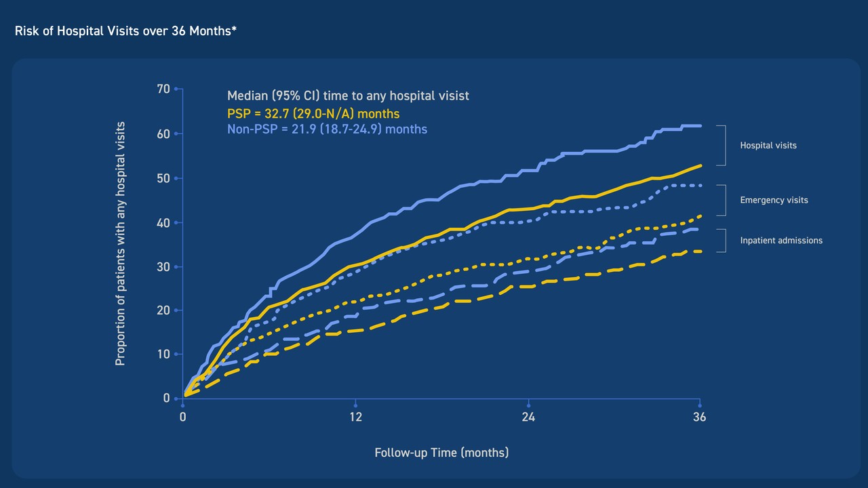Click the Follow-up Time (months) axis label
This screenshot has height=488, width=868.
tap(441, 452)
